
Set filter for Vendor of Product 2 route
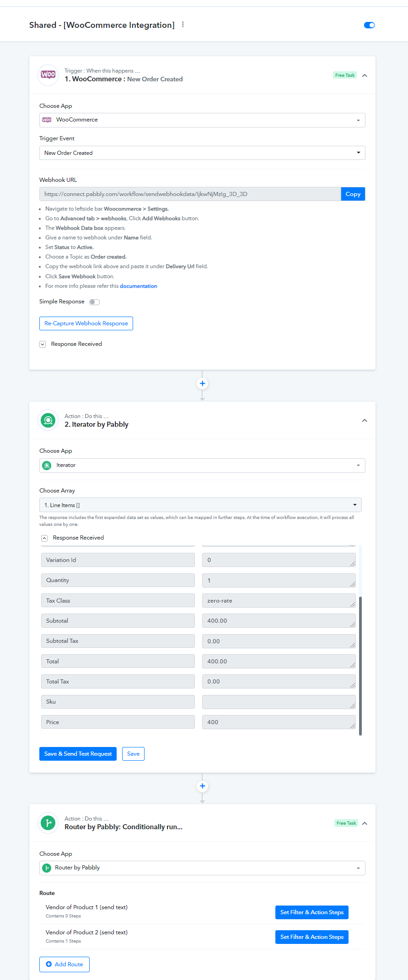point(312,937)
